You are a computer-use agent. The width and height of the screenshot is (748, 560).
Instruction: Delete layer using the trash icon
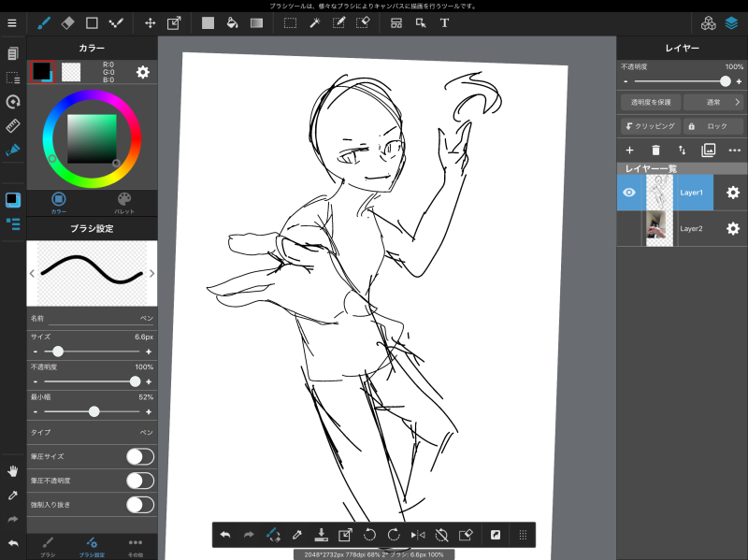pyautogui.click(x=655, y=150)
